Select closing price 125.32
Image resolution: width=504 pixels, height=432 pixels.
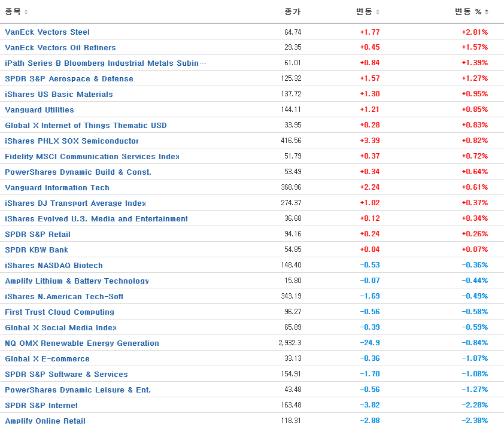click(292, 79)
